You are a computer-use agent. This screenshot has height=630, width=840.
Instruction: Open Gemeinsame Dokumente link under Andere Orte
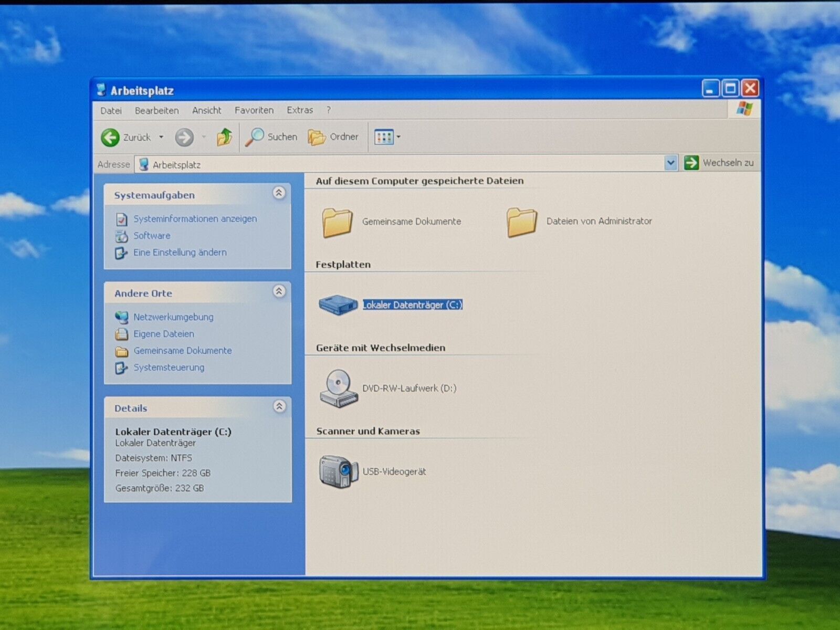pos(183,351)
